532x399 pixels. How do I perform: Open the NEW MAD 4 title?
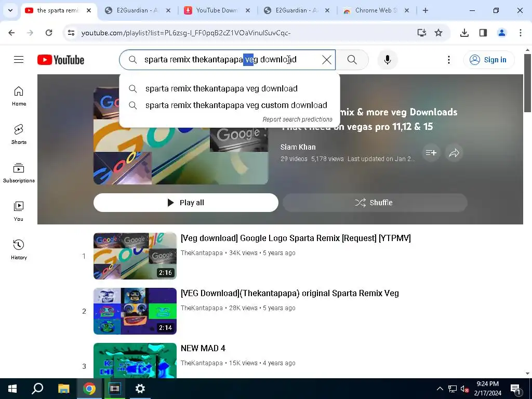(203, 348)
